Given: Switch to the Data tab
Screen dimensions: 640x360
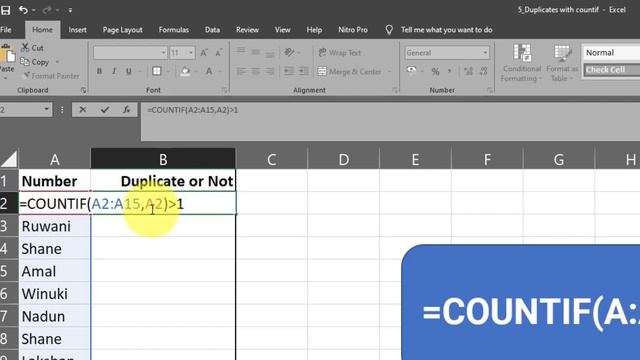Looking at the screenshot, I should (x=212, y=30).
